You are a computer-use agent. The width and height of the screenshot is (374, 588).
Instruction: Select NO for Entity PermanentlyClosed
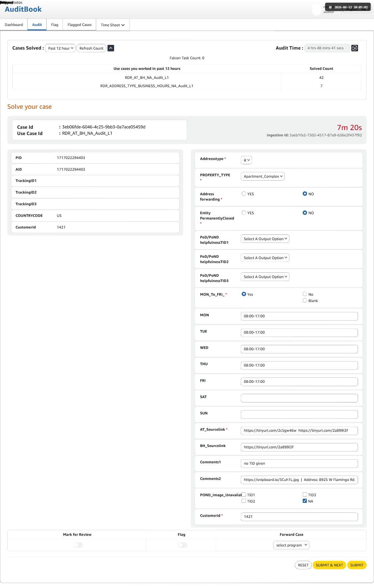click(305, 213)
